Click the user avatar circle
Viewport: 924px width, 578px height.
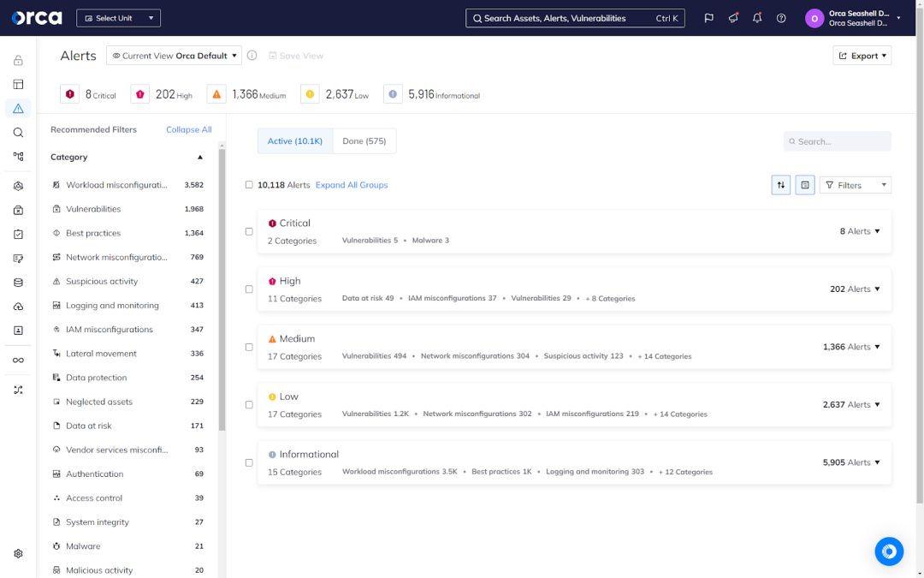click(x=814, y=18)
